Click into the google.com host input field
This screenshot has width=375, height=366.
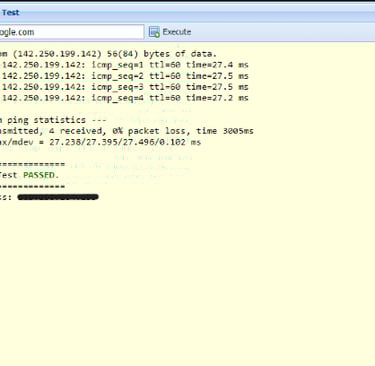pyautogui.click(x=72, y=32)
